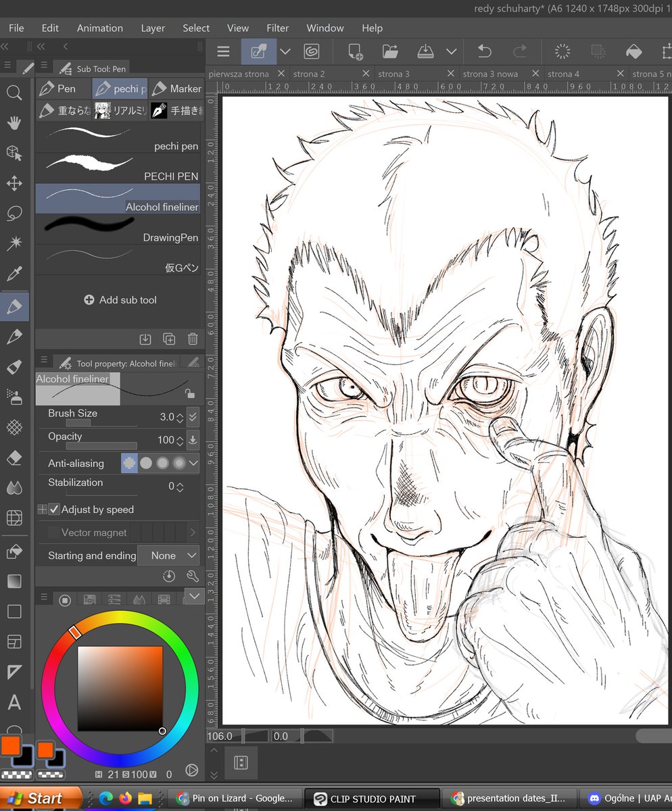This screenshot has width=672, height=811.
Task: Select anti-aliasing None option
Action: point(129,464)
